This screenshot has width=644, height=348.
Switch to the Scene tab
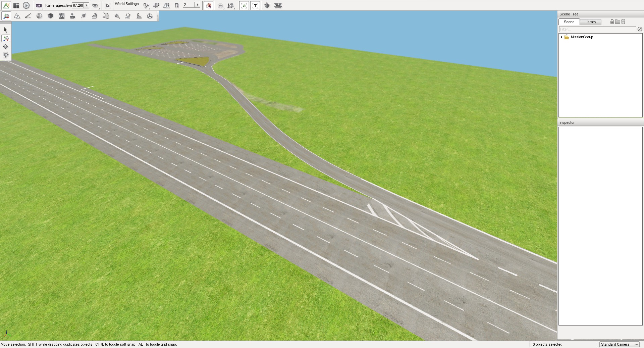(569, 22)
